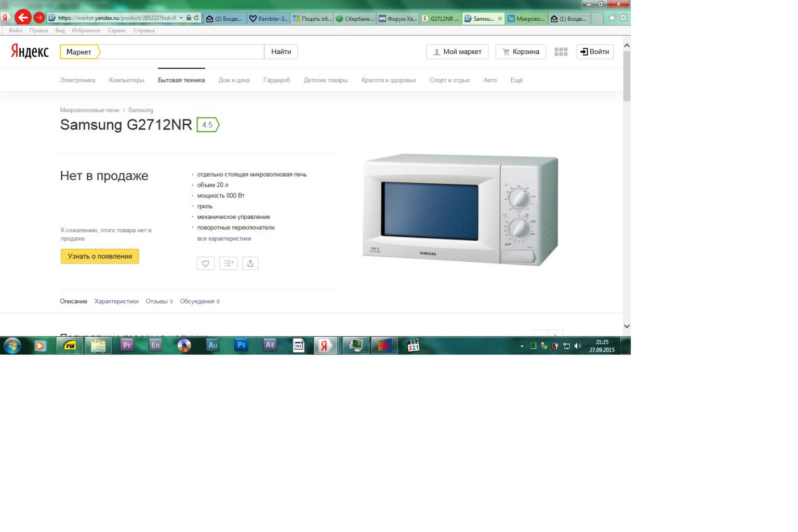This screenshot has width=798, height=532.
Task: Click into the Market search field
Action: click(x=182, y=52)
